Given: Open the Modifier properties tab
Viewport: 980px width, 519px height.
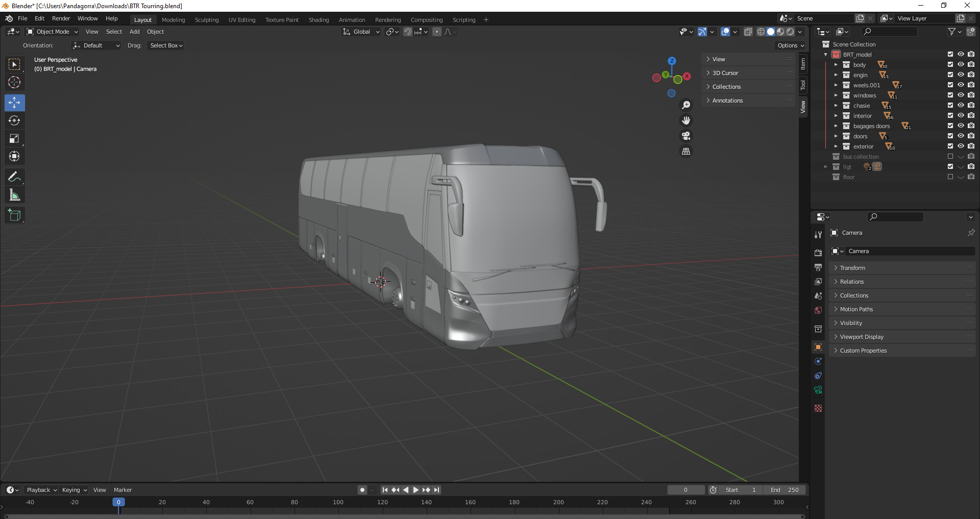Looking at the screenshot, I should (x=818, y=361).
